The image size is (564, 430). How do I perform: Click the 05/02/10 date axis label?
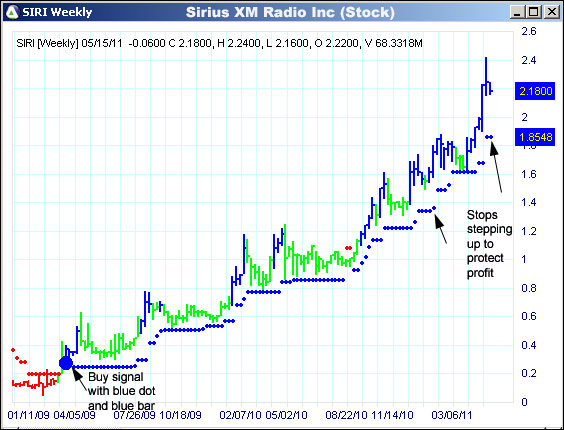click(x=286, y=415)
